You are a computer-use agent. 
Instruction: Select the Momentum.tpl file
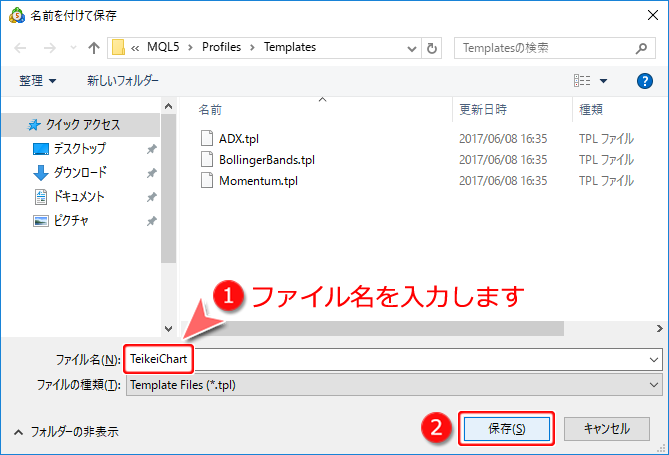point(259,181)
